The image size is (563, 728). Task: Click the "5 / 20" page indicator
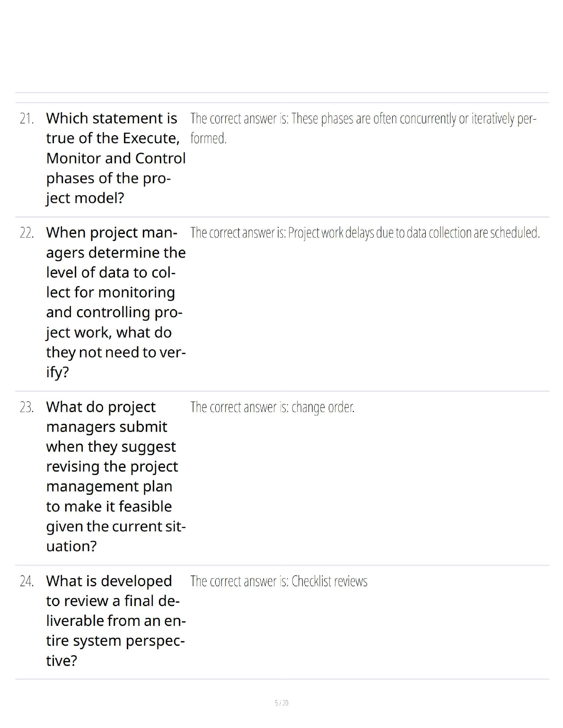click(x=281, y=703)
